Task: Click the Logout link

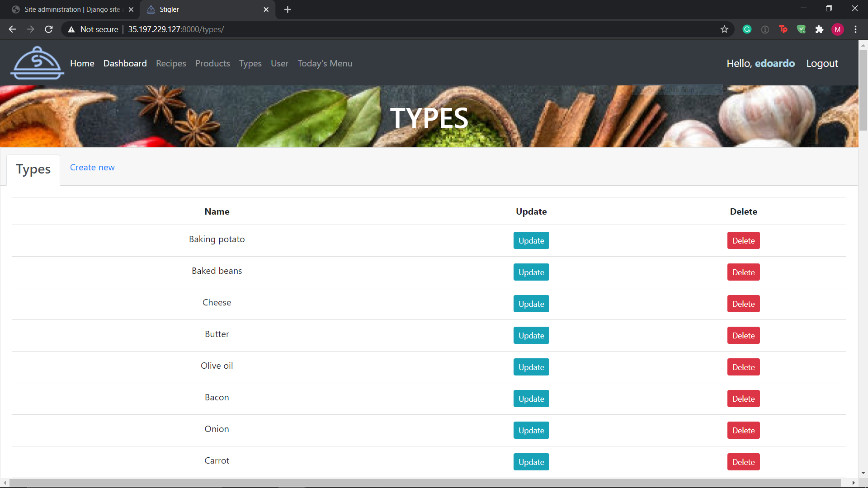Action: 821,64
